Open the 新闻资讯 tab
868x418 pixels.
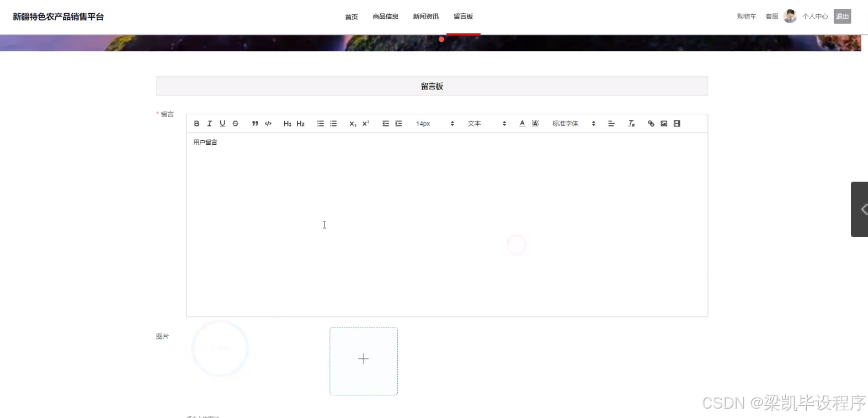tap(426, 17)
